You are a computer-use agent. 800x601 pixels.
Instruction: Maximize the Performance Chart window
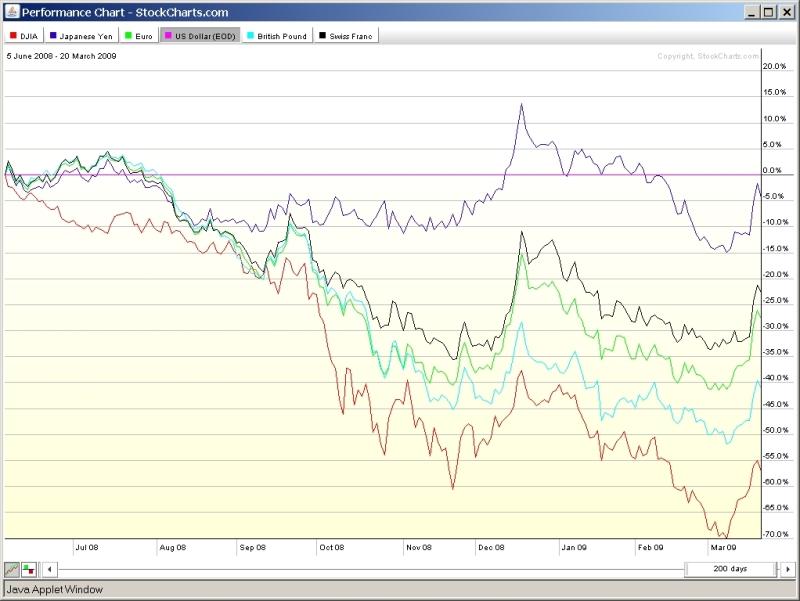pos(768,12)
